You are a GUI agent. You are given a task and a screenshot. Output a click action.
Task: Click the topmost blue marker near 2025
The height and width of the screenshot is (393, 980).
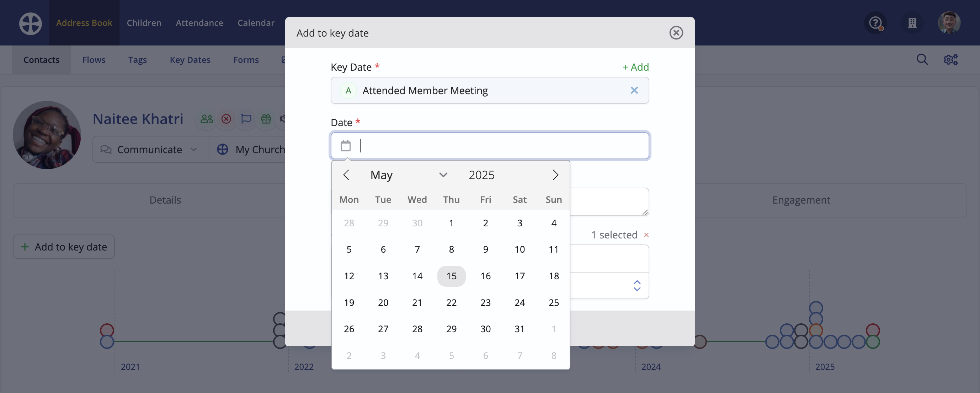(x=816, y=307)
